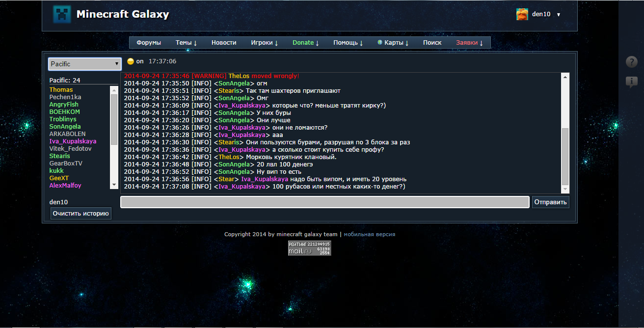Click the Очистить историю button
Viewport: 644px width, 328px height.
81,214
